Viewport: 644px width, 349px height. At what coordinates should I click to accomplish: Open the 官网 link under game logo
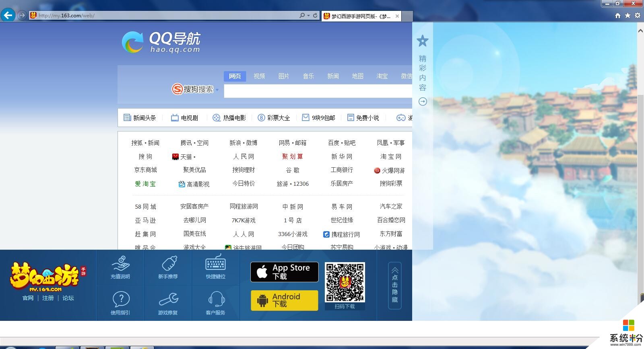point(28,298)
